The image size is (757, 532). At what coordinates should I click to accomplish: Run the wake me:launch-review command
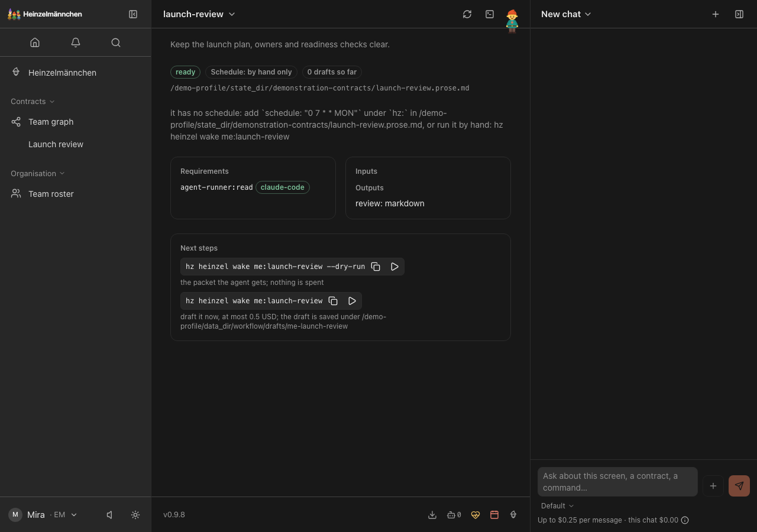tap(352, 301)
